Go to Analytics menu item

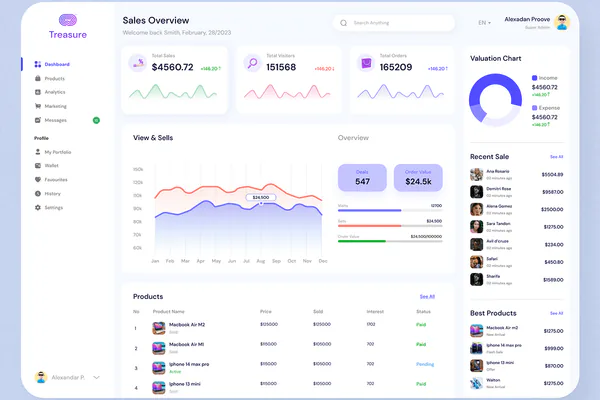(55, 92)
